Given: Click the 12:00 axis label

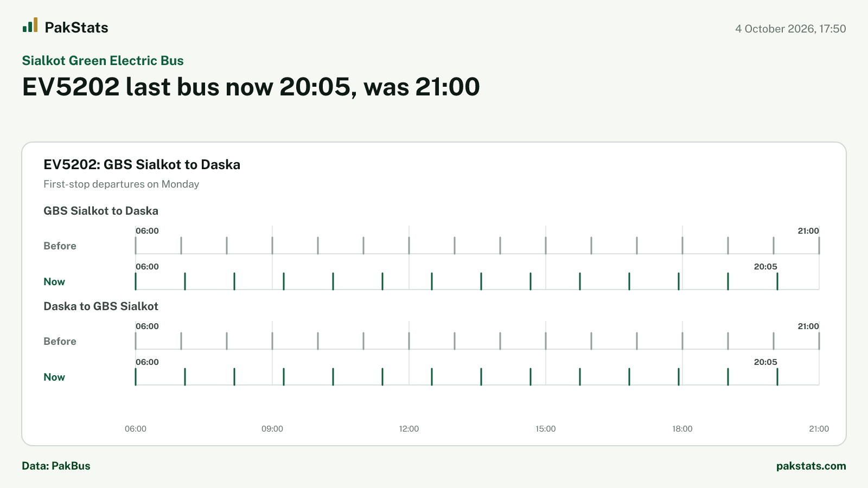Looking at the screenshot, I should coord(409,429).
